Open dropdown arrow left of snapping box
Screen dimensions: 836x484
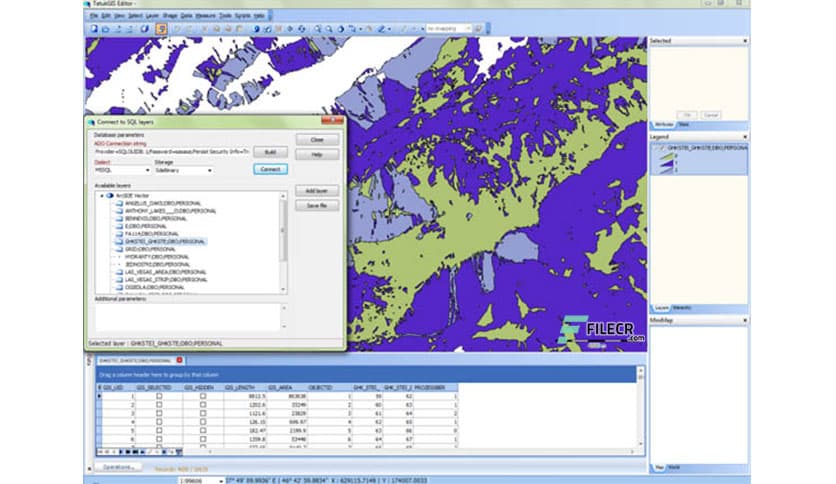pos(422,29)
